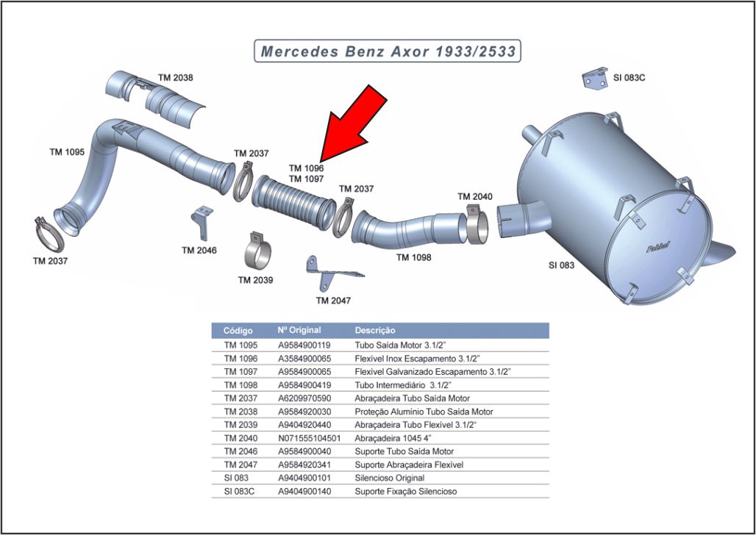Click description Tubo Intermediário 3.1/2"
This screenshot has width=756, height=535.
403,385
